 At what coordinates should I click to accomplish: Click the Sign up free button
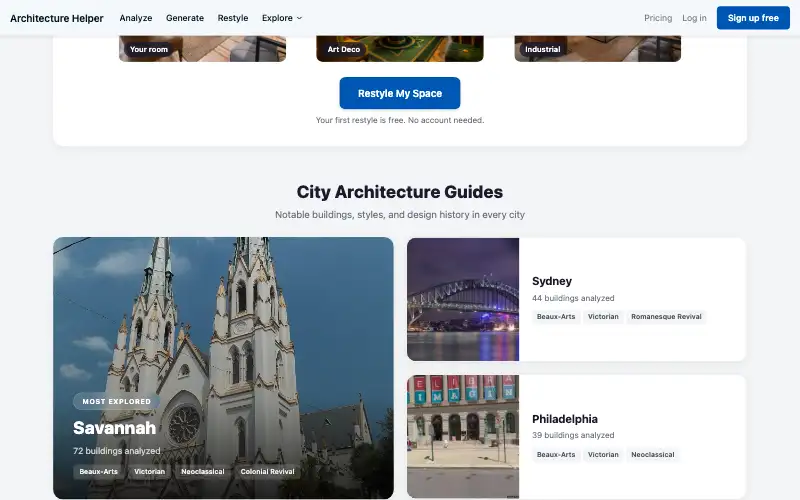[753, 18]
